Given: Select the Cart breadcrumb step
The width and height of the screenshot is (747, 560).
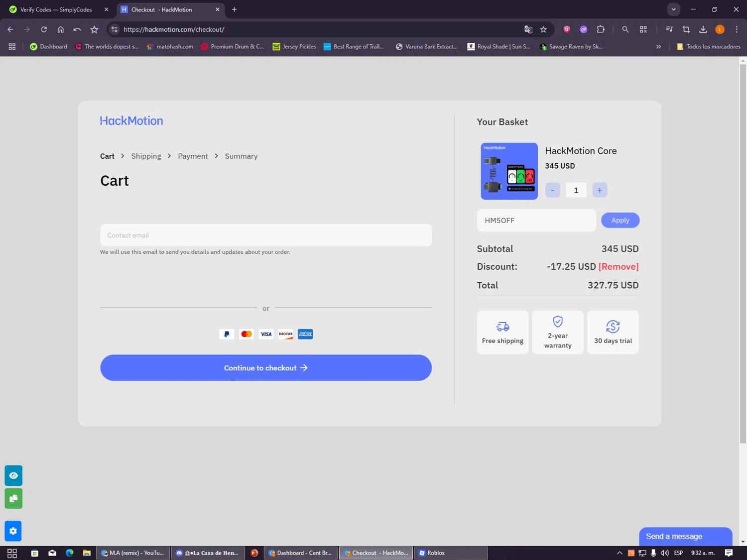Looking at the screenshot, I should (107, 156).
